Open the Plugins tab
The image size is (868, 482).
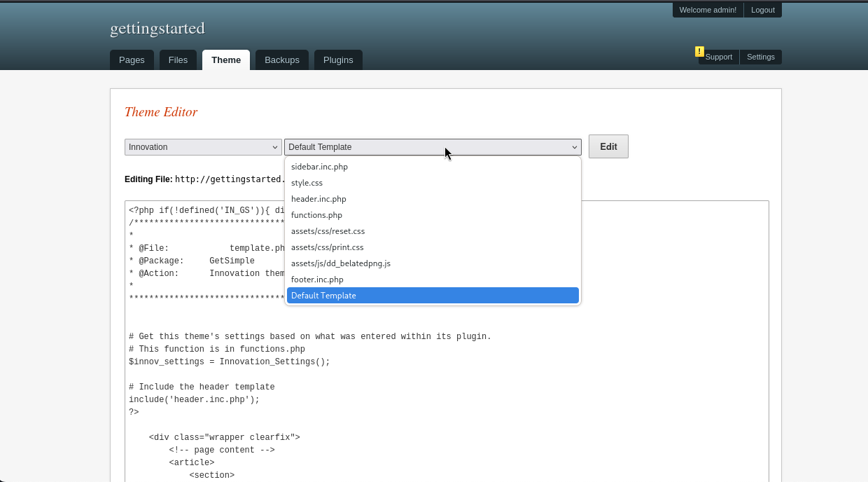[338, 60]
